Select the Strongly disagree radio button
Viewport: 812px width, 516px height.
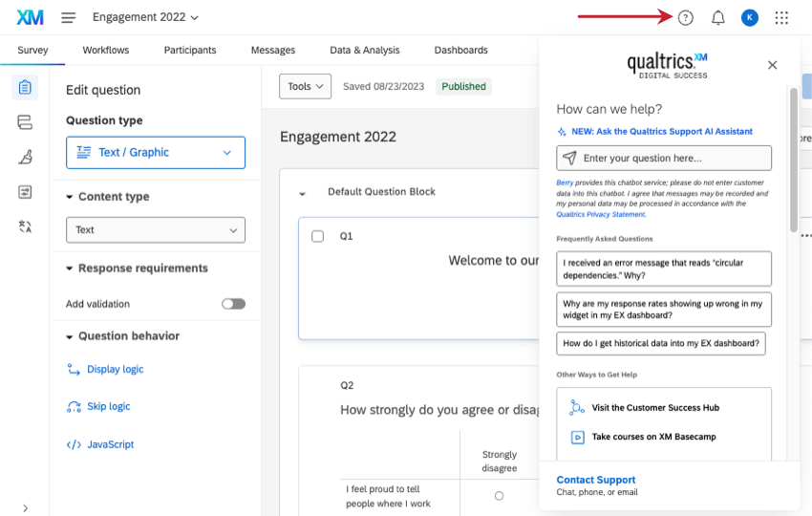tap(500, 496)
